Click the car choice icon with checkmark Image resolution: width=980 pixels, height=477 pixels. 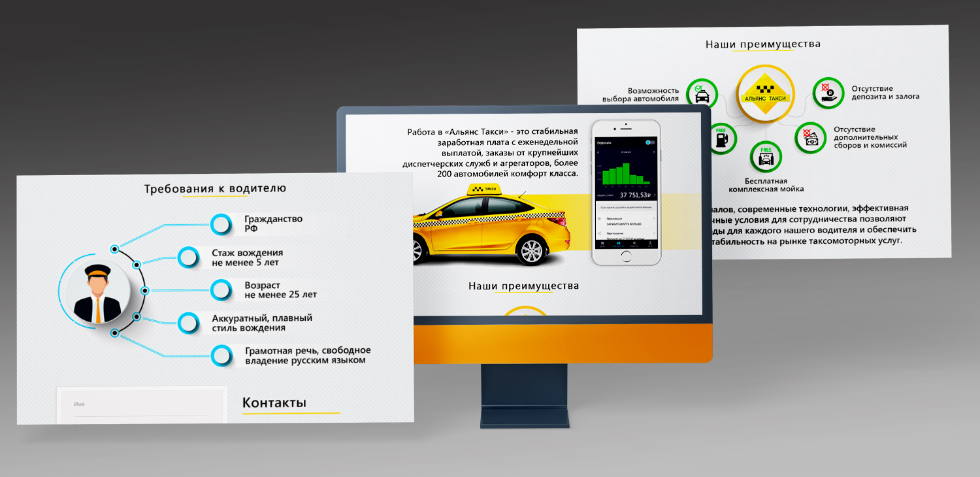[702, 95]
